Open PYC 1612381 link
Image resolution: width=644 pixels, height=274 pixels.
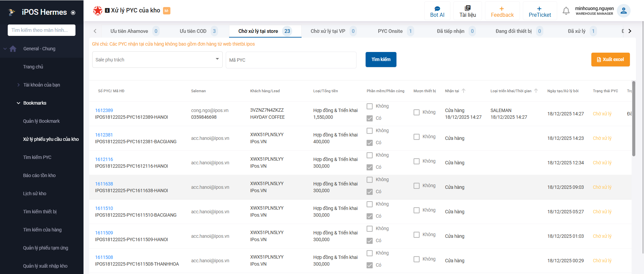coord(104,135)
